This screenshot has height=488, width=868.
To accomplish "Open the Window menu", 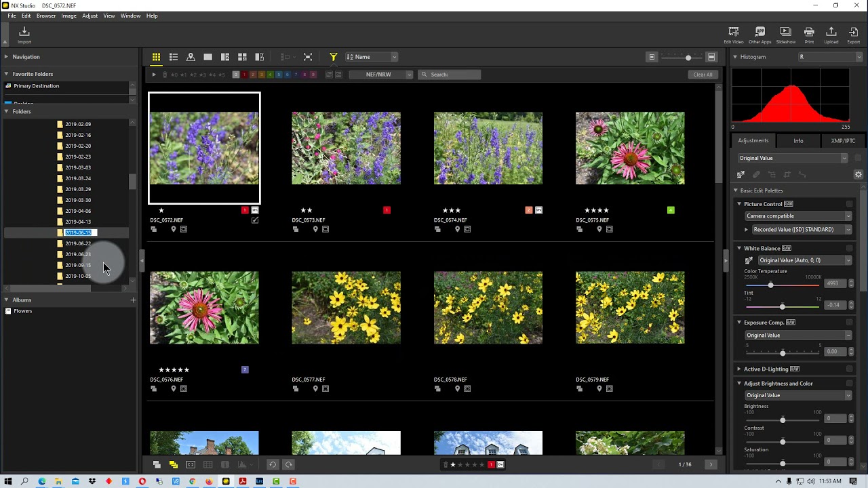I will pyautogui.click(x=130, y=16).
